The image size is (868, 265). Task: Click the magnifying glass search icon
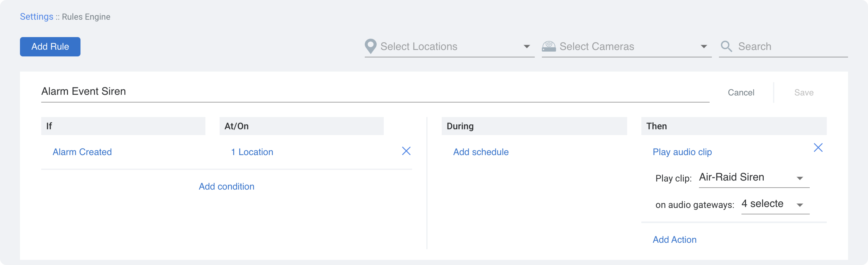click(726, 46)
